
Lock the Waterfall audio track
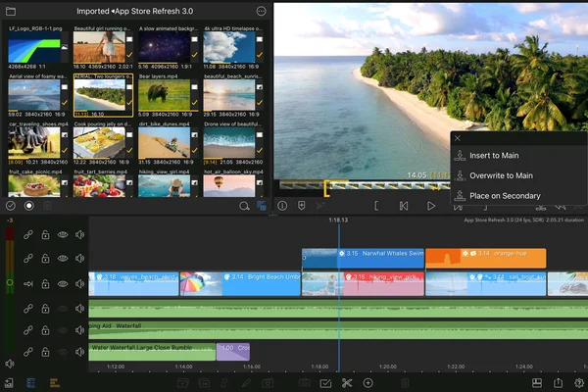[45, 330]
